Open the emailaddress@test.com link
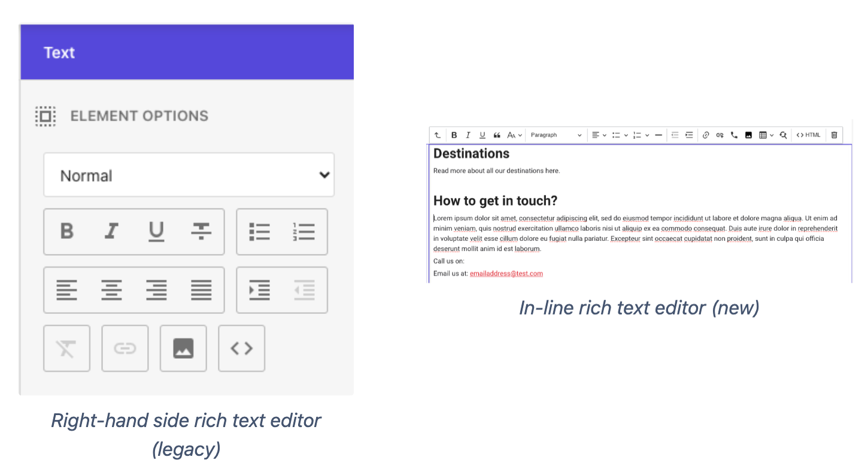 click(506, 273)
